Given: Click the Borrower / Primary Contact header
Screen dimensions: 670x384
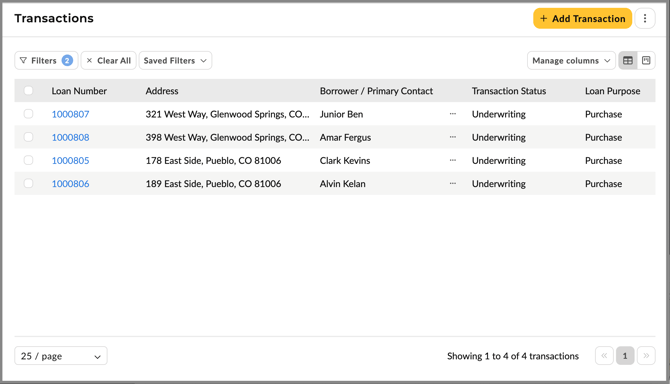Looking at the screenshot, I should (x=376, y=91).
